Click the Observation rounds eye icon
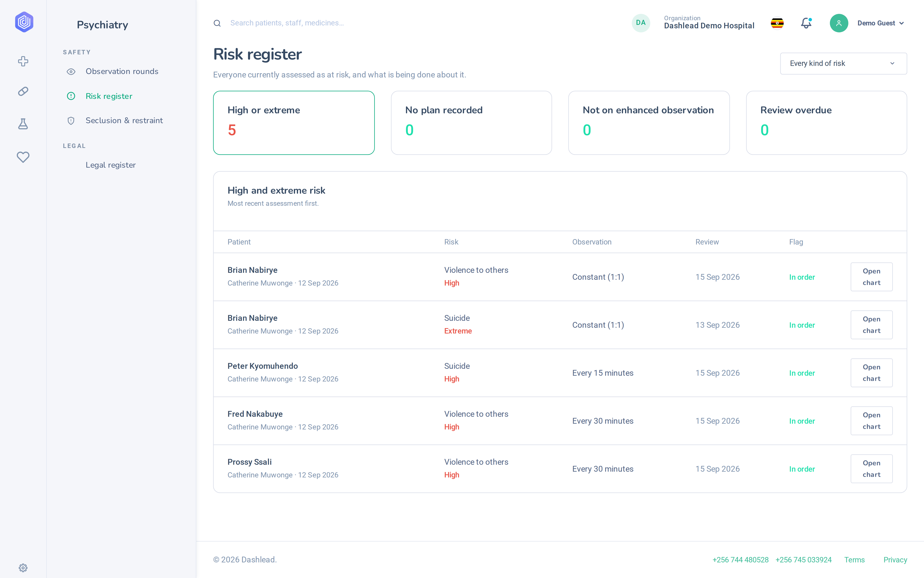 click(71, 71)
